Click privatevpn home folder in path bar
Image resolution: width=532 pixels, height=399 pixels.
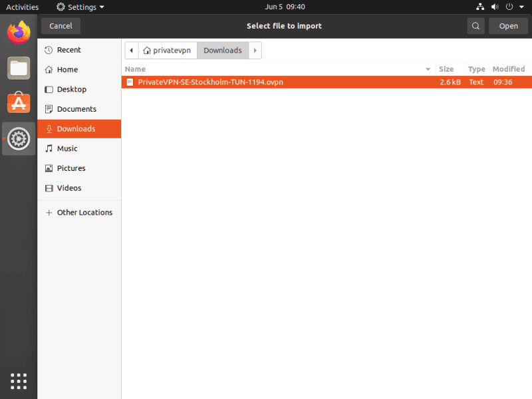coord(167,51)
